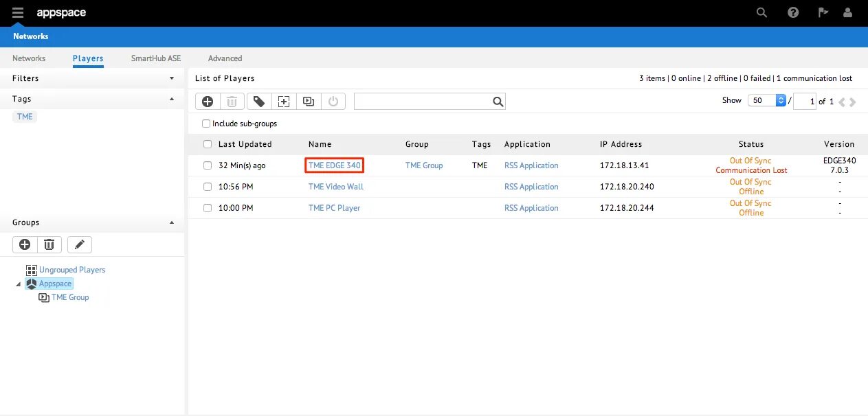
Task: Open the search magnifier in top bar
Action: coord(761,12)
